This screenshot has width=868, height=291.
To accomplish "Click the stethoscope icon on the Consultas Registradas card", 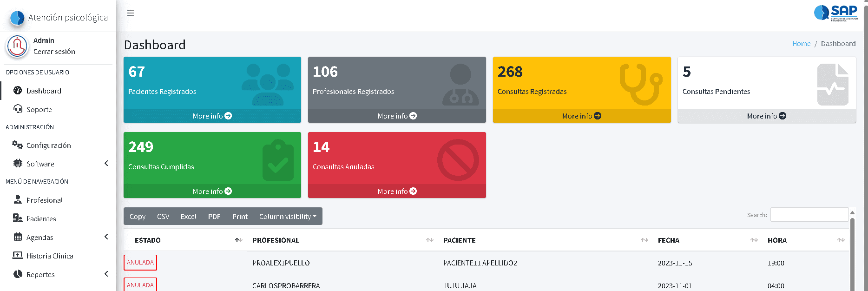I will coord(641,84).
